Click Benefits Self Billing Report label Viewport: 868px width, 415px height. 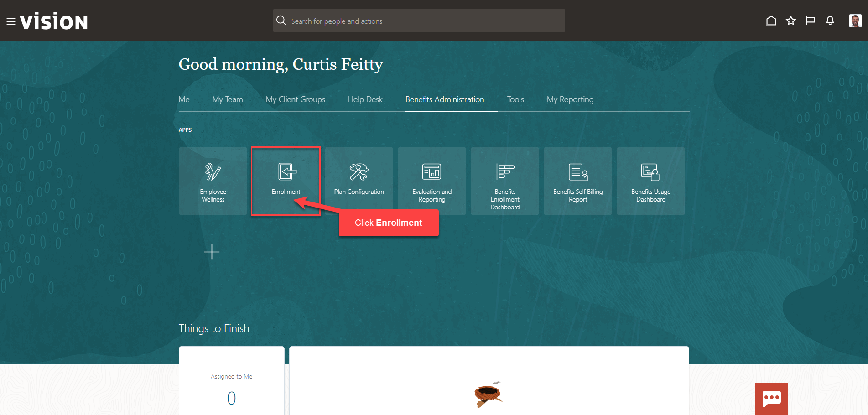578,196
